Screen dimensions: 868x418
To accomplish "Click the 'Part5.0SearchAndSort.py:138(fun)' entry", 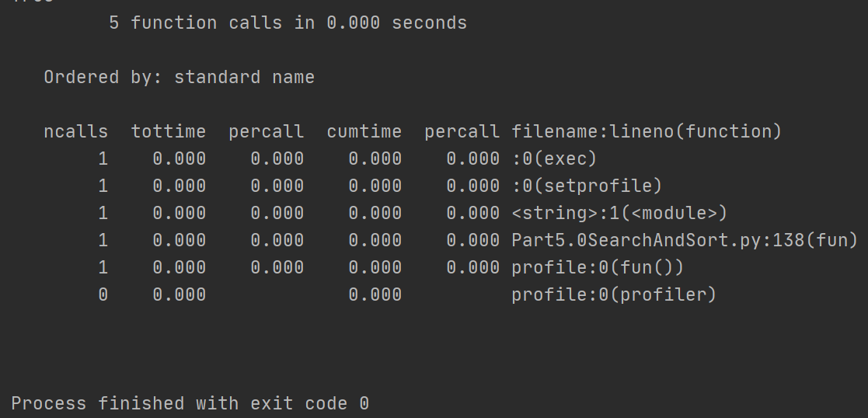I will point(684,240).
